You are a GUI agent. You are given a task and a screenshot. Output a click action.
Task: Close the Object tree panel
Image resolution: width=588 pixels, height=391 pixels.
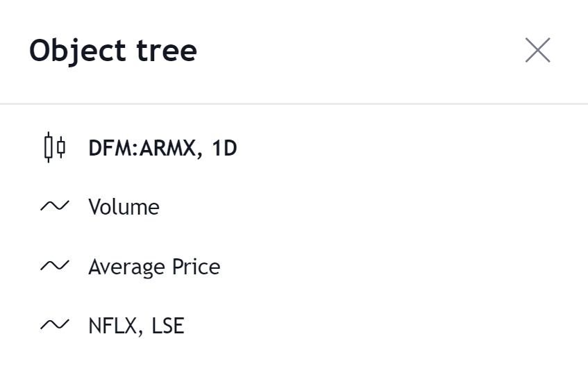537,50
